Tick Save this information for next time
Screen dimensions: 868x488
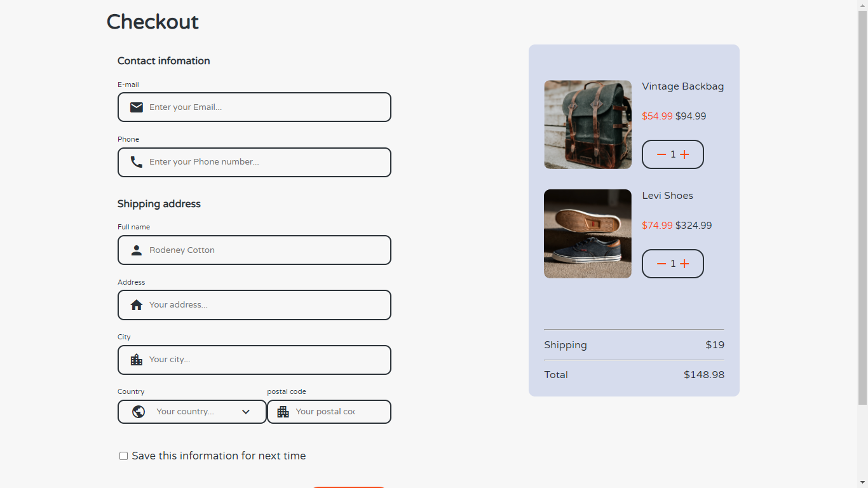123,456
